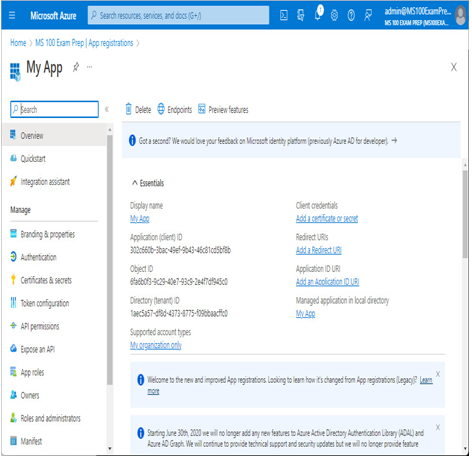Screen dimensions: 472x457
Task: Click the Quickstart cloud icon
Action: point(13,158)
